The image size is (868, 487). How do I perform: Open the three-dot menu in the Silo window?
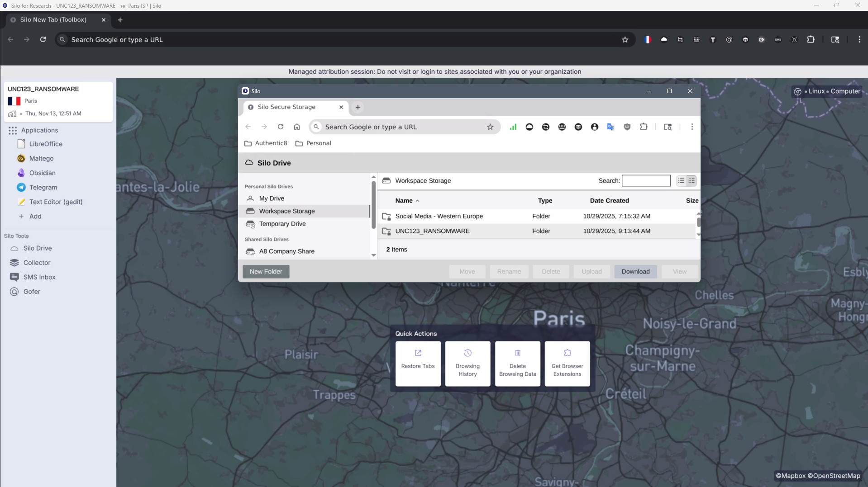692,127
